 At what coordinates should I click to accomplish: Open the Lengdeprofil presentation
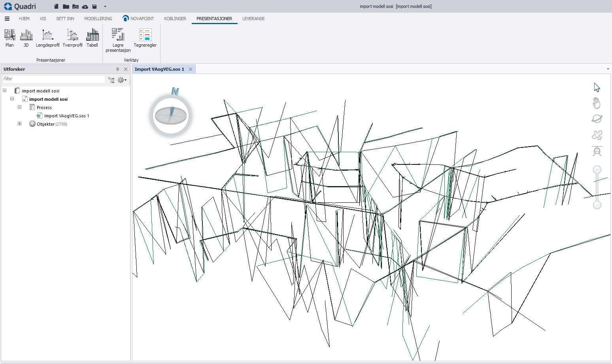click(47, 38)
